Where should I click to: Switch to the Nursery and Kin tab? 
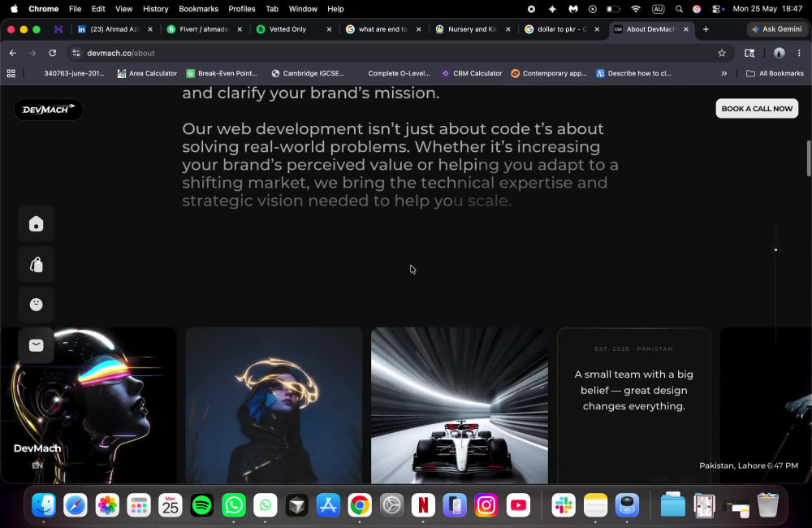click(473, 29)
